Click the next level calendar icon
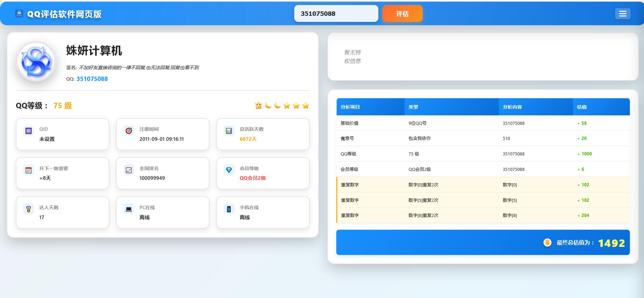The image size is (644, 298). [29, 170]
